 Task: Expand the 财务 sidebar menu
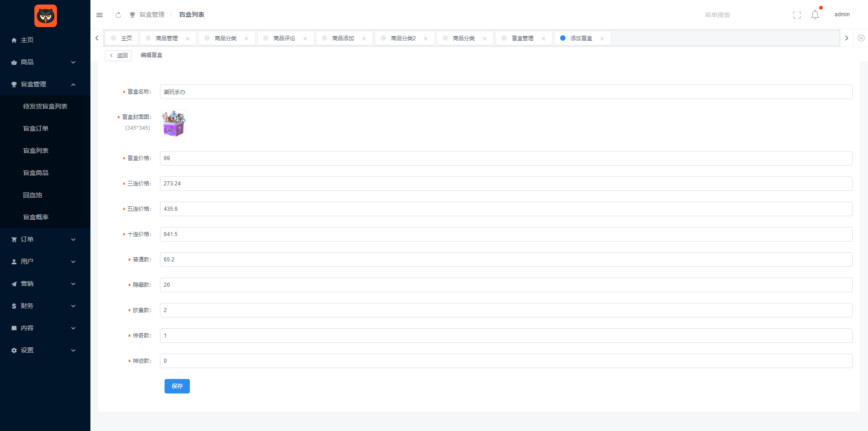pos(44,306)
